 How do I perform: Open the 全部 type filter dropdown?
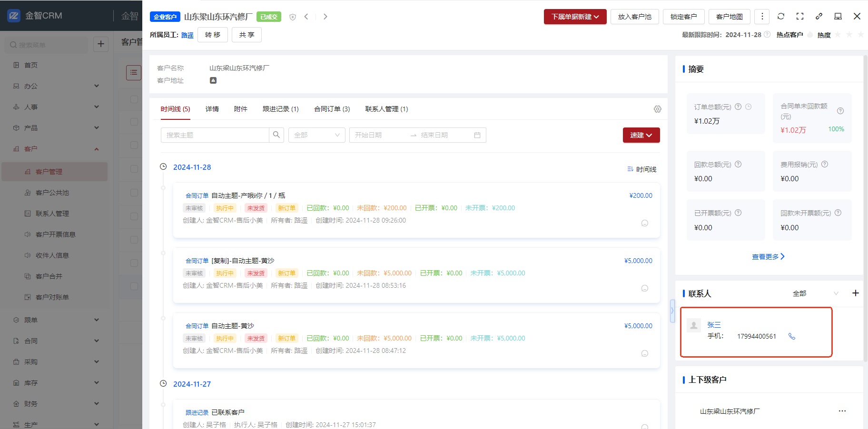[316, 135]
